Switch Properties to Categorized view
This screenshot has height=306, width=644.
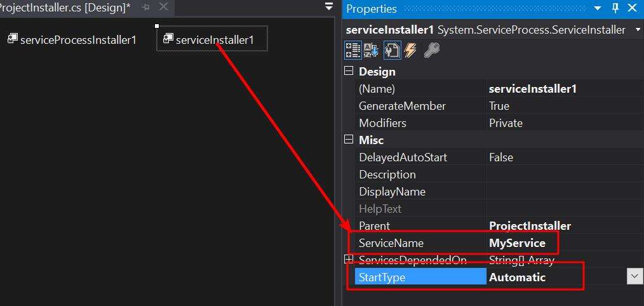[353, 50]
